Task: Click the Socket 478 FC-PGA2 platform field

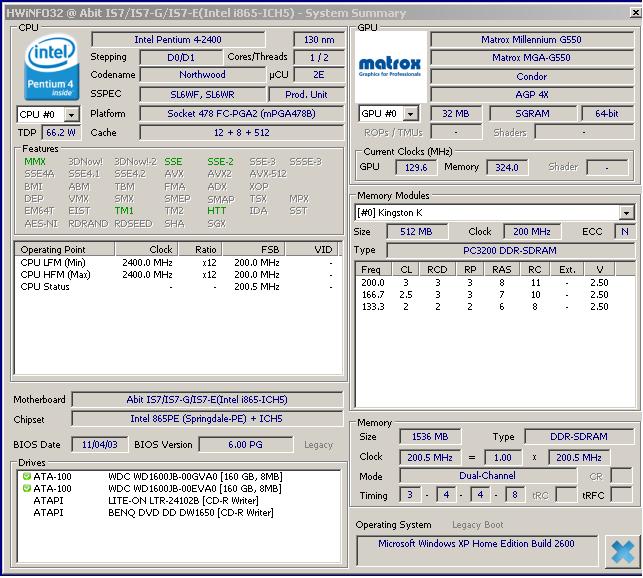Action: [242, 114]
